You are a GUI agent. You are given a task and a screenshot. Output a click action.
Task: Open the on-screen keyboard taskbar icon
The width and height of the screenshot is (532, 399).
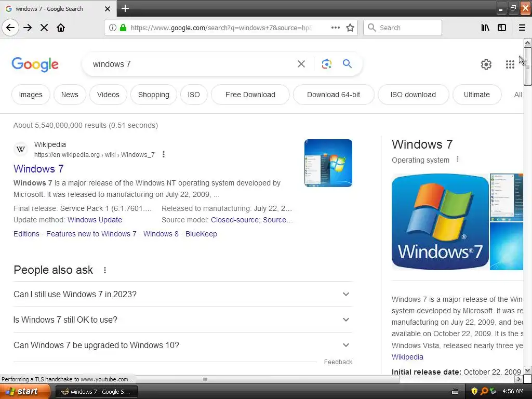click(455, 392)
